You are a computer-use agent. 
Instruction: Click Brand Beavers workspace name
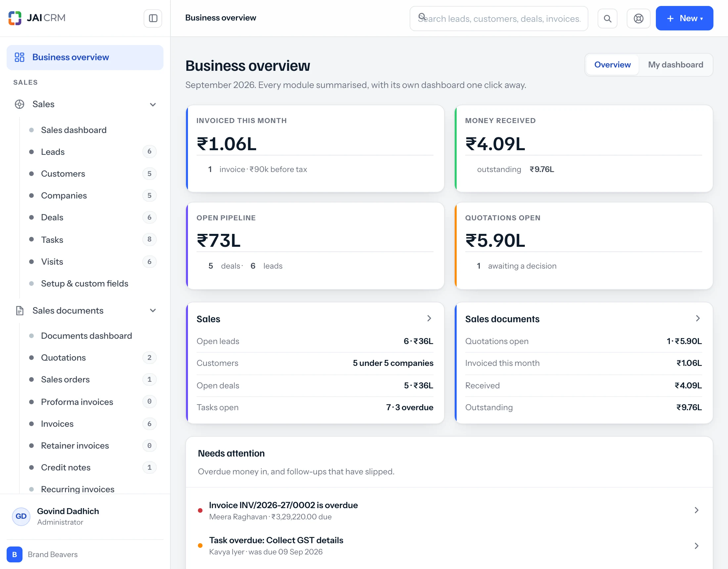(53, 554)
